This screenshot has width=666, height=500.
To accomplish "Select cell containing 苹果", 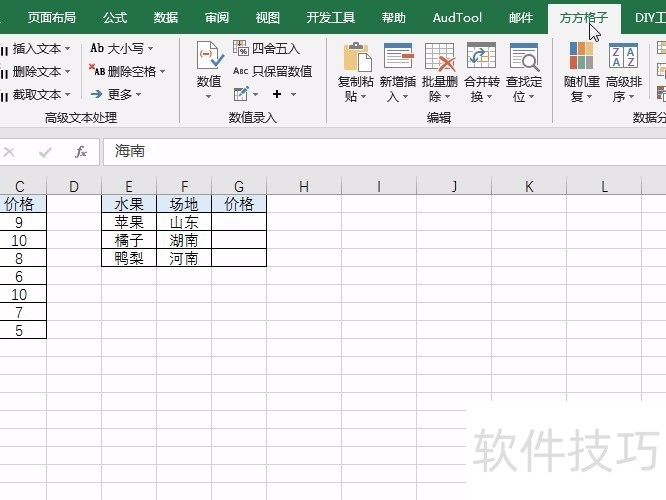I will tap(129, 222).
